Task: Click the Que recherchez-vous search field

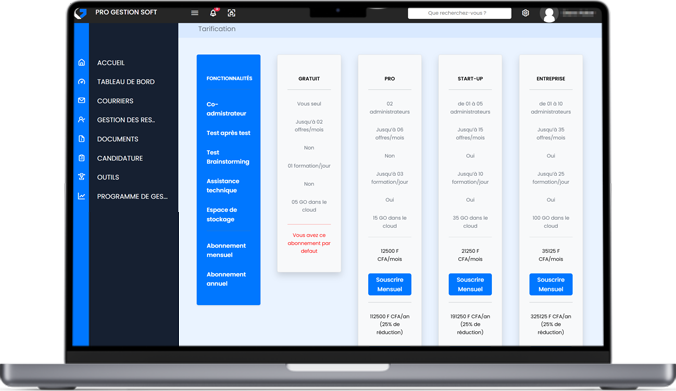Action: tap(460, 13)
